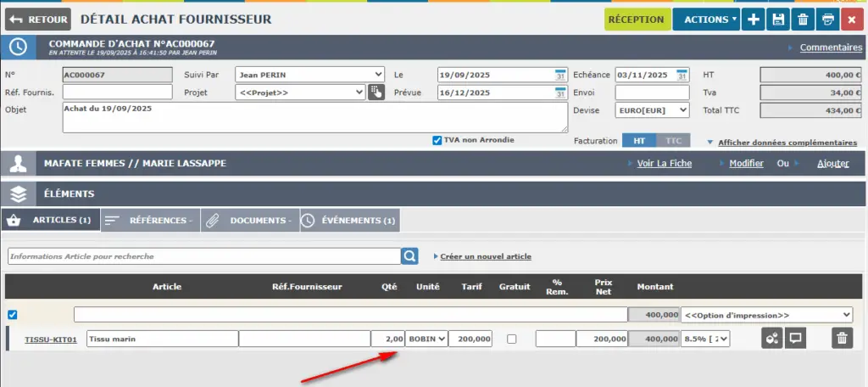Delete the order with the top trash icon
The image size is (868, 387).
[x=803, y=20]
